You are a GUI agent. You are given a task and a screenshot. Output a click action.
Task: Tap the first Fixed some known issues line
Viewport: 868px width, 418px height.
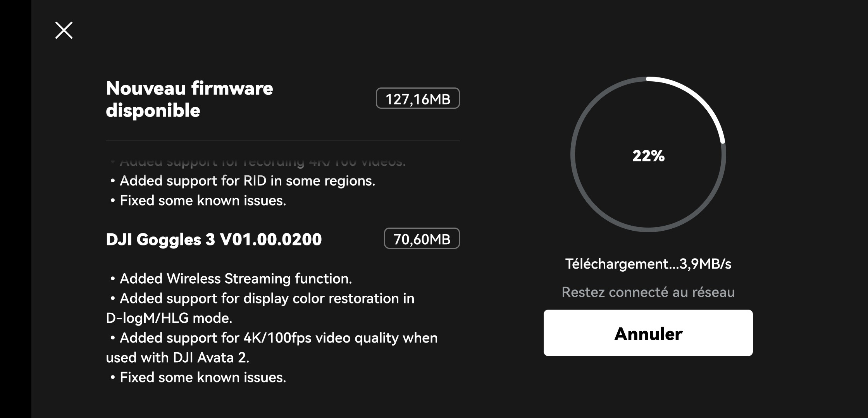(198, 200)
